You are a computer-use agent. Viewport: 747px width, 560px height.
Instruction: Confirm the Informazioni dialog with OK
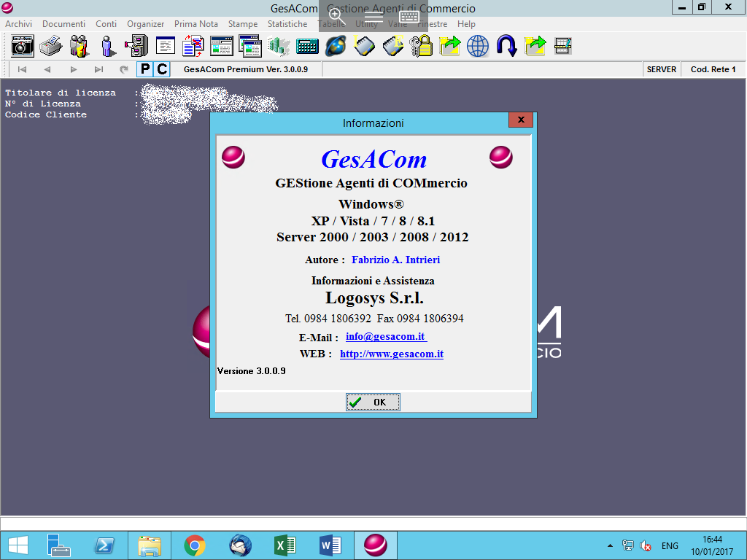click(x=373, y=402)
